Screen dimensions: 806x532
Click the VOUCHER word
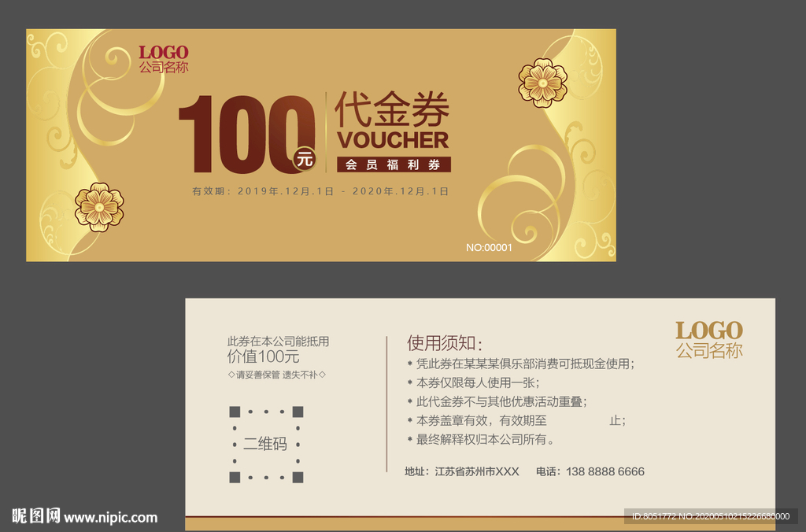393,140
